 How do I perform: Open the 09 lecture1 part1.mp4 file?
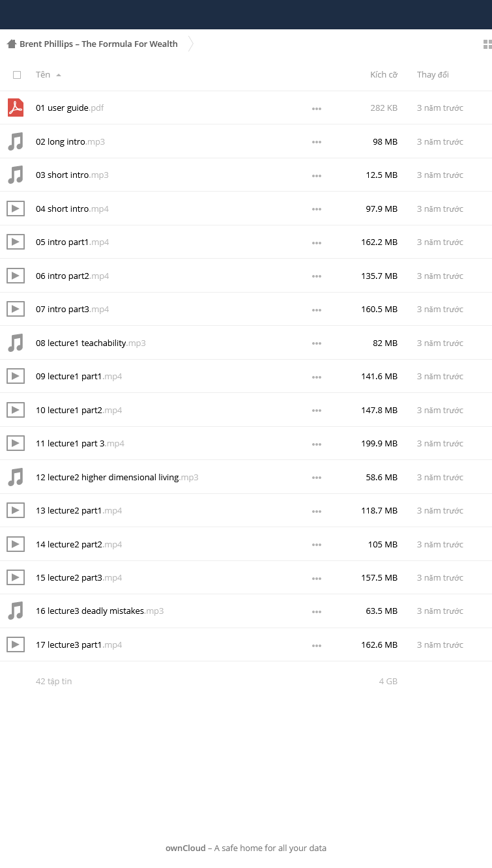pyautogui.click(x=79, y=376)
